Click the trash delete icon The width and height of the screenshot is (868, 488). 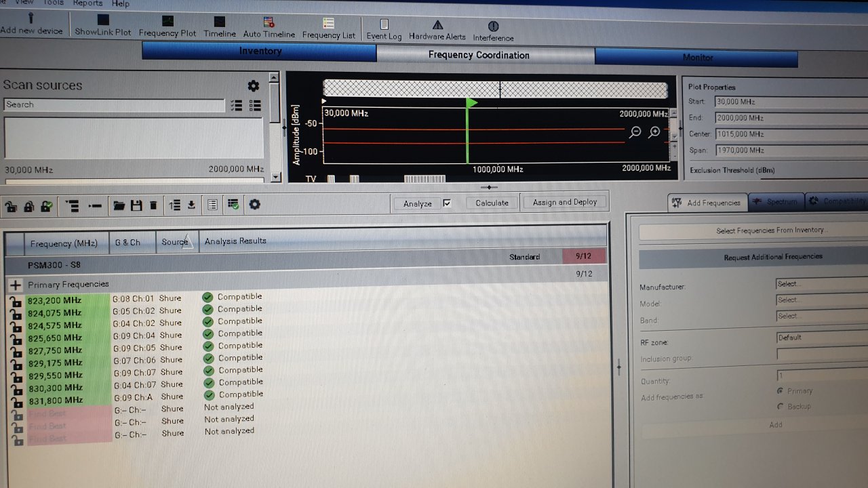[153, 205]
